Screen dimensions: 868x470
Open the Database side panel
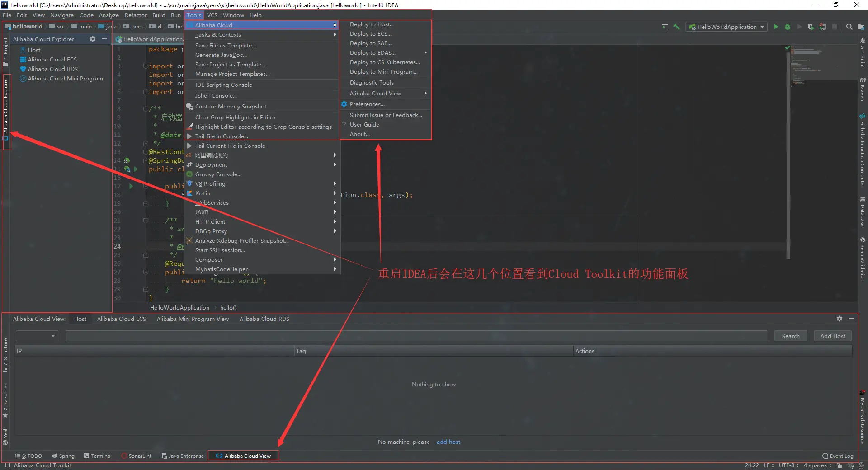coord(863,212)
